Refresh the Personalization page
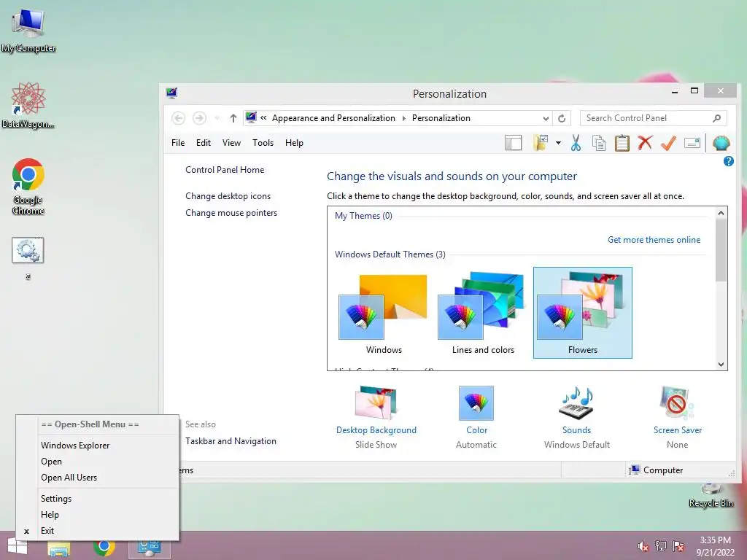 562,118
